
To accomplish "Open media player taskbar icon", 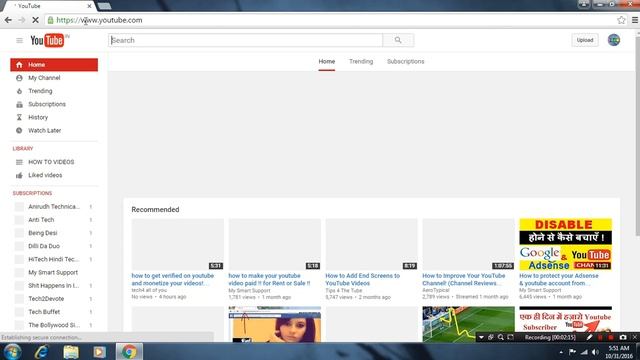I will (x=100, y=352).
